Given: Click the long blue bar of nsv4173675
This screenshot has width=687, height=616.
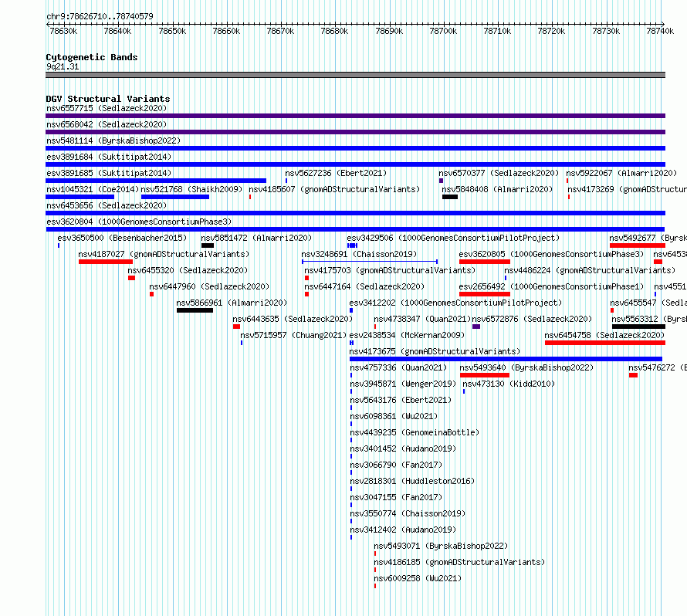Looking at the screenshot, I should click(506, 359).
